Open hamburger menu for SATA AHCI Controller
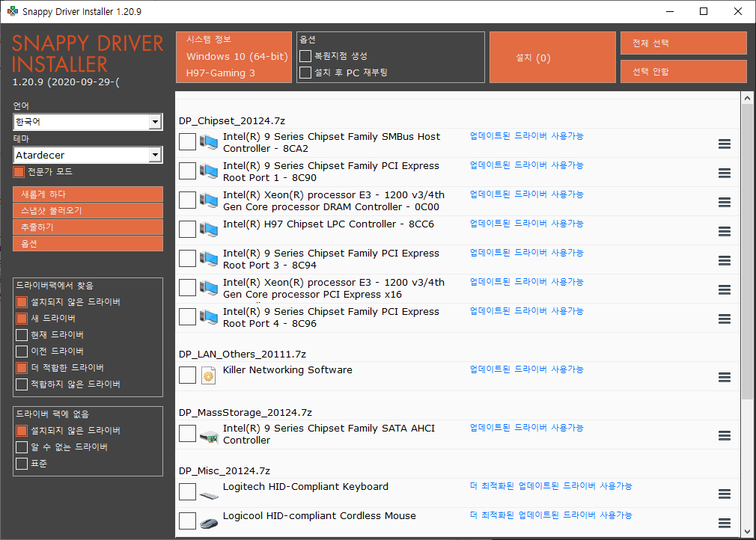756x540 pixels. click(724, 435)
